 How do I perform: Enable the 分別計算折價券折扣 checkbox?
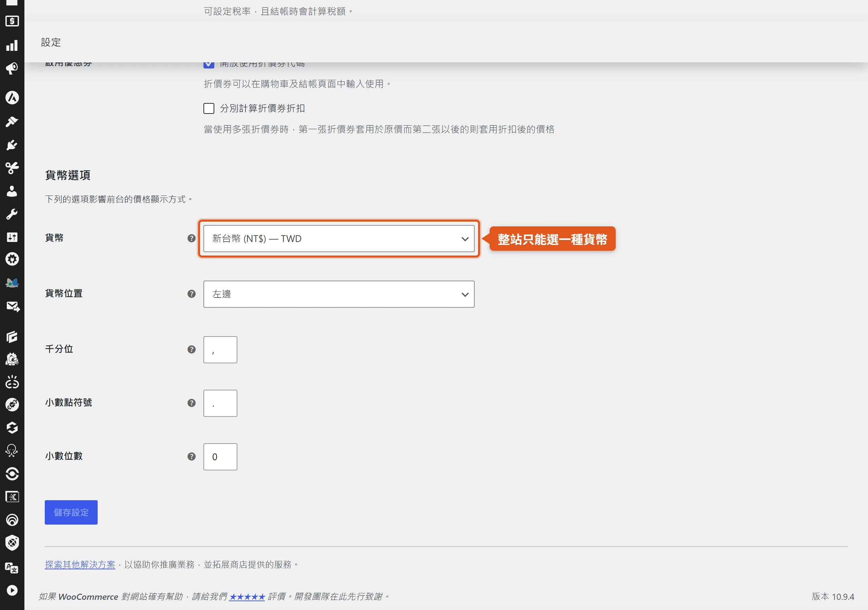[x=209, y=108]
